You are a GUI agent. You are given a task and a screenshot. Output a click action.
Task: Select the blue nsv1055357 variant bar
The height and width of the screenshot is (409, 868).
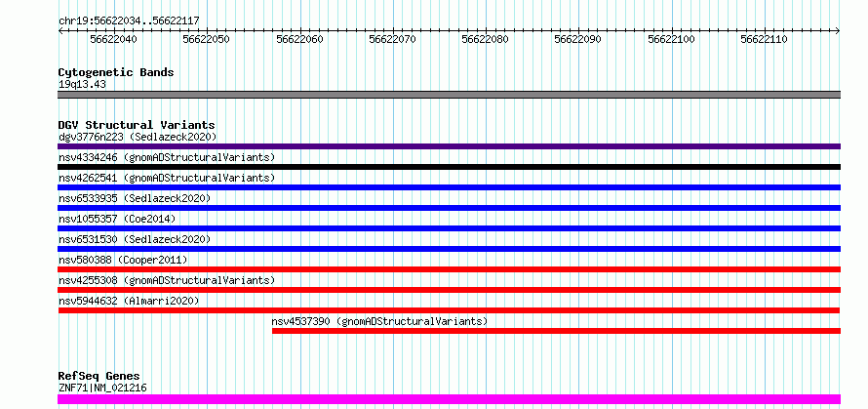(x=449, y=228)
